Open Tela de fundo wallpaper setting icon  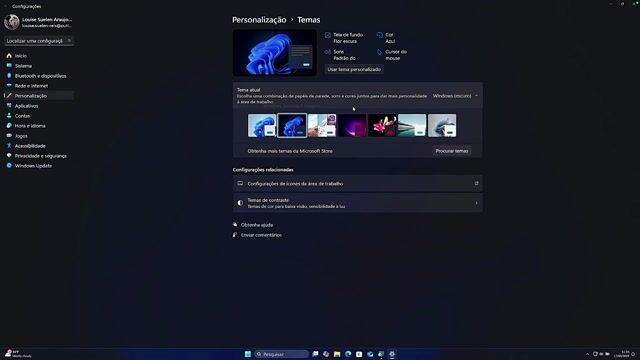point(328,35)
